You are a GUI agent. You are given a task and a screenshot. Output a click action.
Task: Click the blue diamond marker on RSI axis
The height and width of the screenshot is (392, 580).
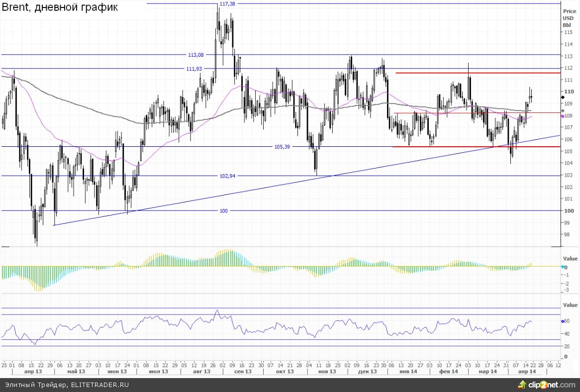click(x=563, y=321)
